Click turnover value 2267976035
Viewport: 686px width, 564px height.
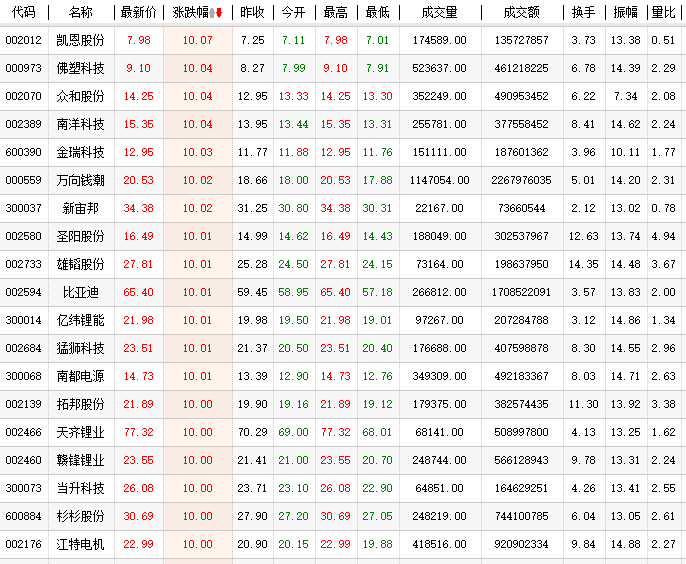click(x=521, y=180)
